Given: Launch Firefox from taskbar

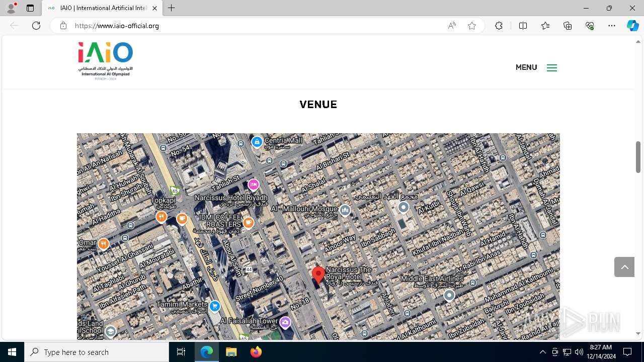Looking at the screenshot, I should [x=256, y=352].
